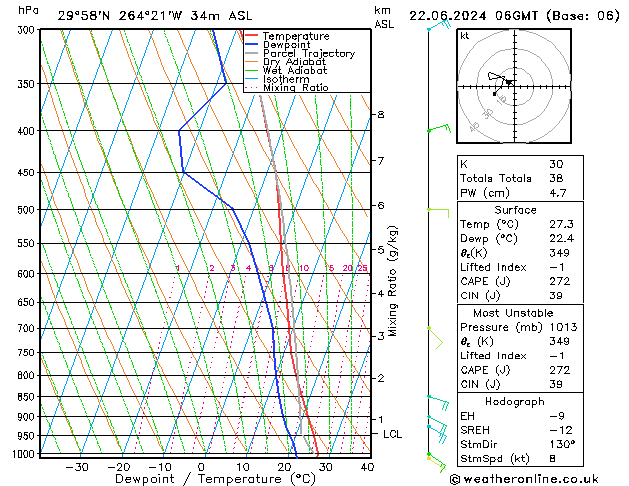This screenshot has width=629, height=486.
Task: Click the blue Dewpoint legend entry
Action: tap(286, 45)
